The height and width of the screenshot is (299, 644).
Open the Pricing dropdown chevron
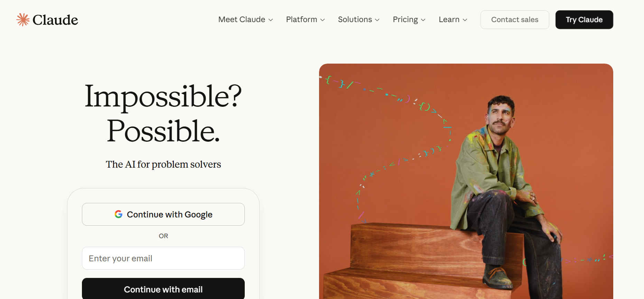pos(423,20)
